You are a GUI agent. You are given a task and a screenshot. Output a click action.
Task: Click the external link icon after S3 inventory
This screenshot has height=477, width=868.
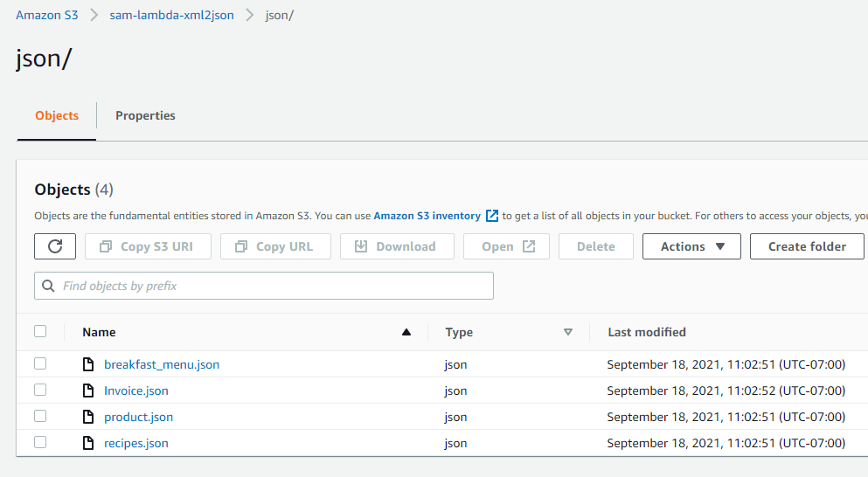[x=492, y=216]
